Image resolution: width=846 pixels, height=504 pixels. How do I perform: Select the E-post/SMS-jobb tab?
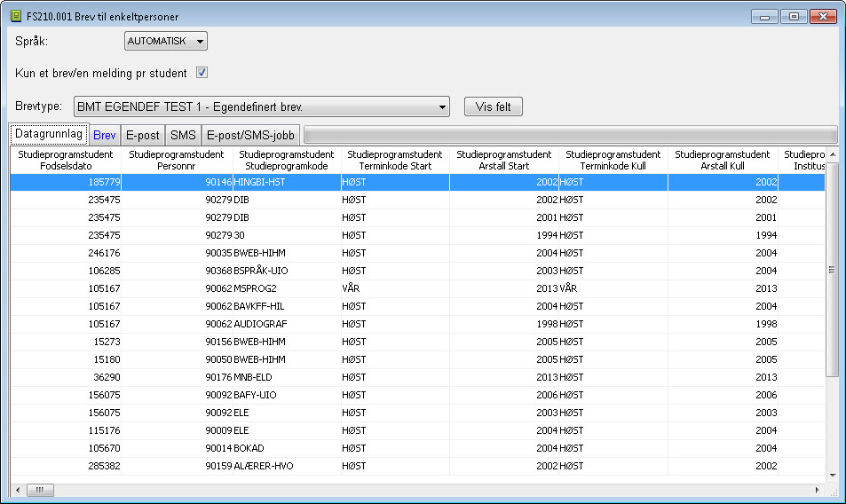click(250, 135)
